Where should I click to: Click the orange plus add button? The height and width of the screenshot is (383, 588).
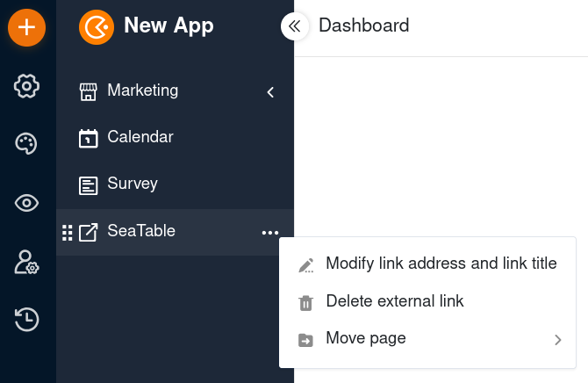[26, 27]
